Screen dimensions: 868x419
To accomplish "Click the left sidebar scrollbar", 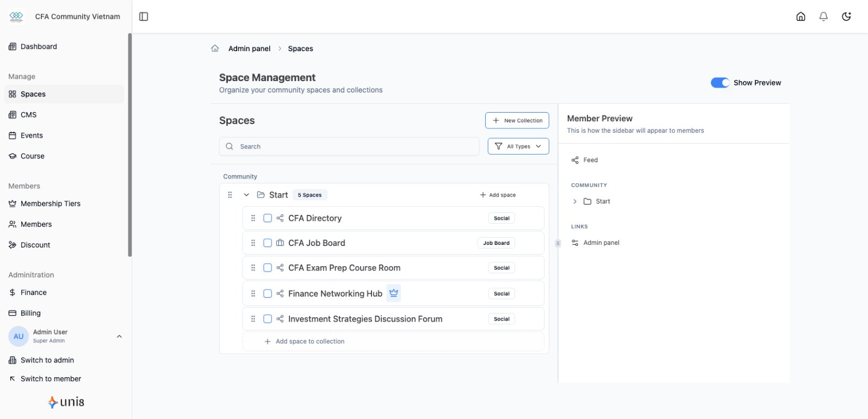I will (130, 145).
